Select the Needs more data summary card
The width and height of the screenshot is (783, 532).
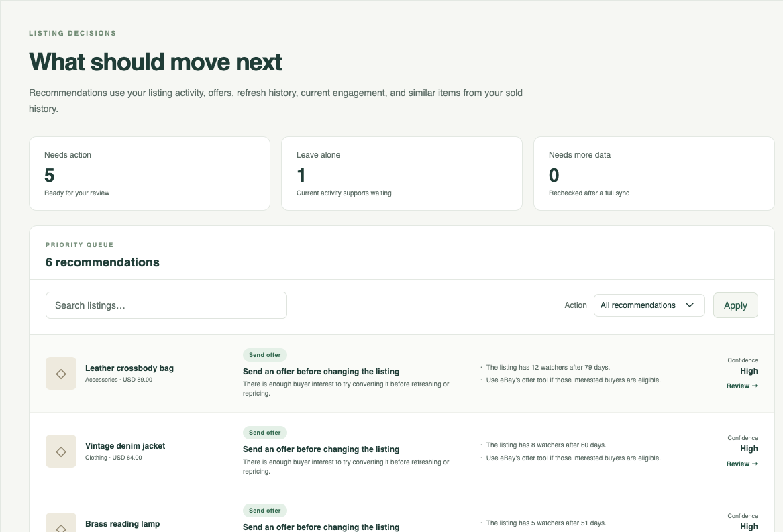(x=654, y=173)
